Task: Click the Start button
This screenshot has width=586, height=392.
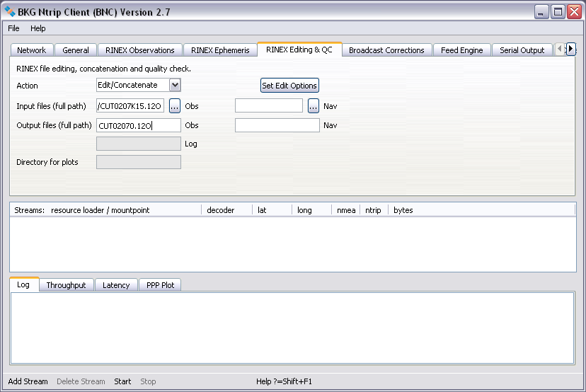Action: pos(122,381)
